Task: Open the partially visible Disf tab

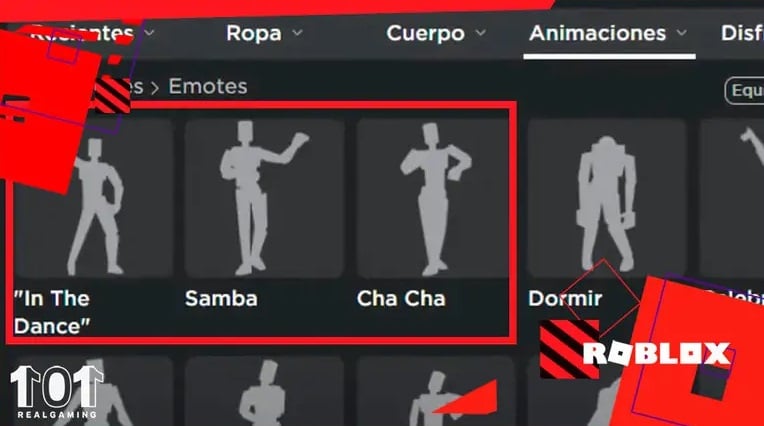Action: tap(742, 33)
